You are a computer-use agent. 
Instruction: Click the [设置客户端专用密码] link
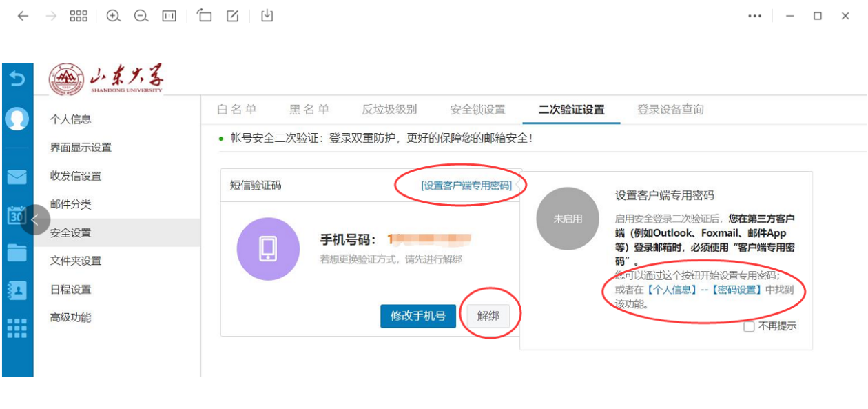tap(466, 185)
